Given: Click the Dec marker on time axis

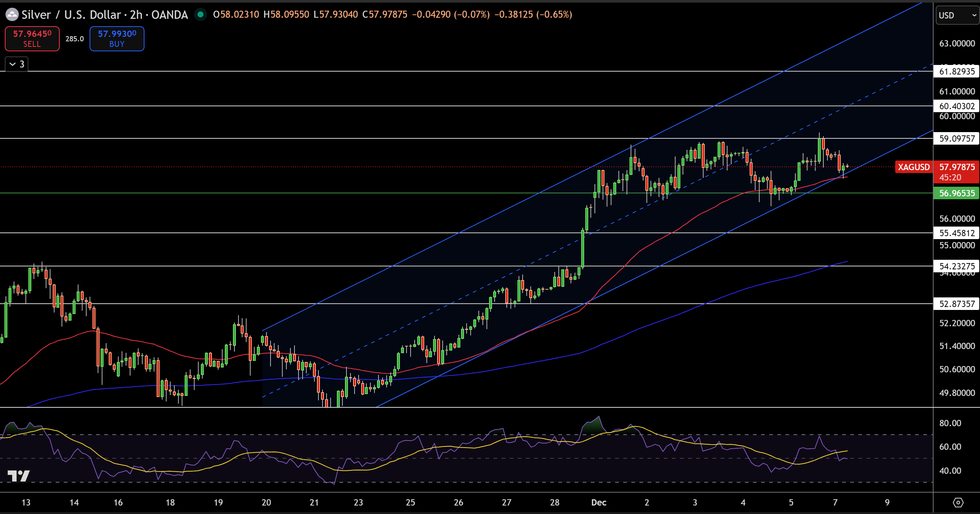Looking at the screenshot, I should (599, 503).
